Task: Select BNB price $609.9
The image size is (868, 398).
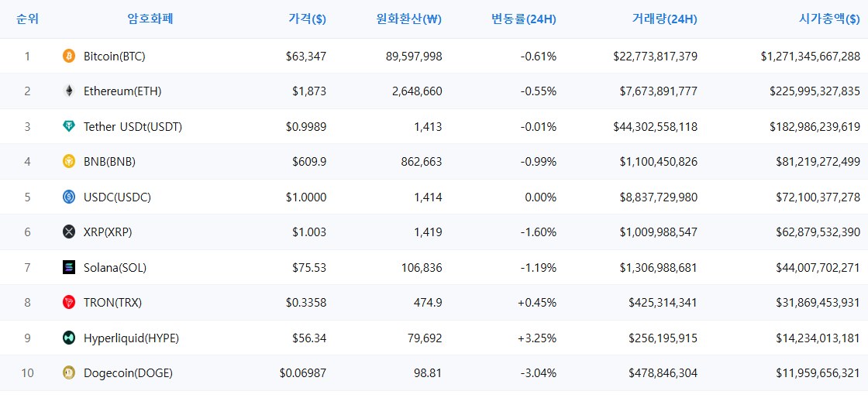Action: point(309,161)
